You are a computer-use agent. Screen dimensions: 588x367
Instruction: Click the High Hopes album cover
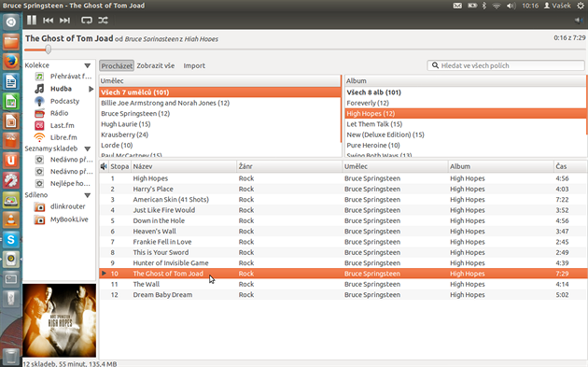pos(59,320)
